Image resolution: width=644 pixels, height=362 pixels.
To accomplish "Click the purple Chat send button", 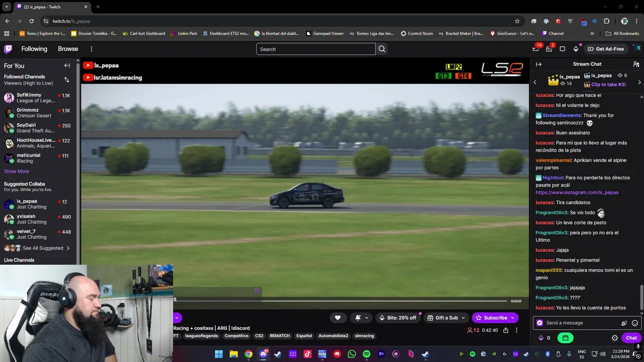I will [x=631, y=338].
